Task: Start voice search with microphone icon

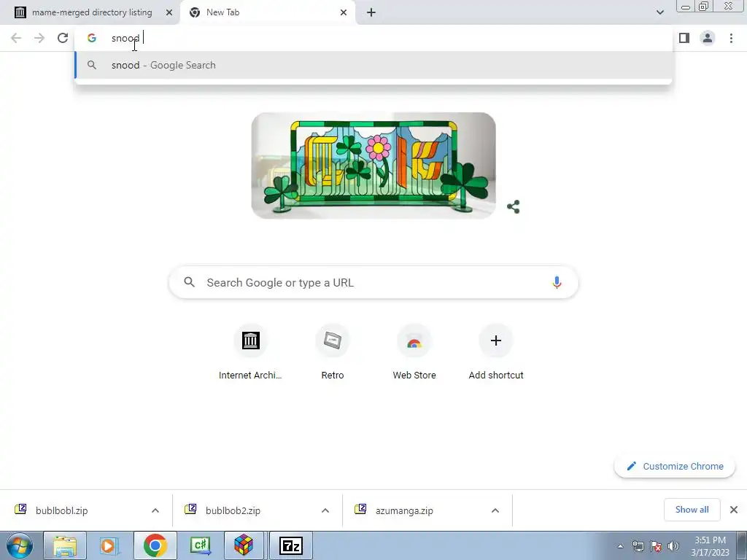Action: coord(557,282)
